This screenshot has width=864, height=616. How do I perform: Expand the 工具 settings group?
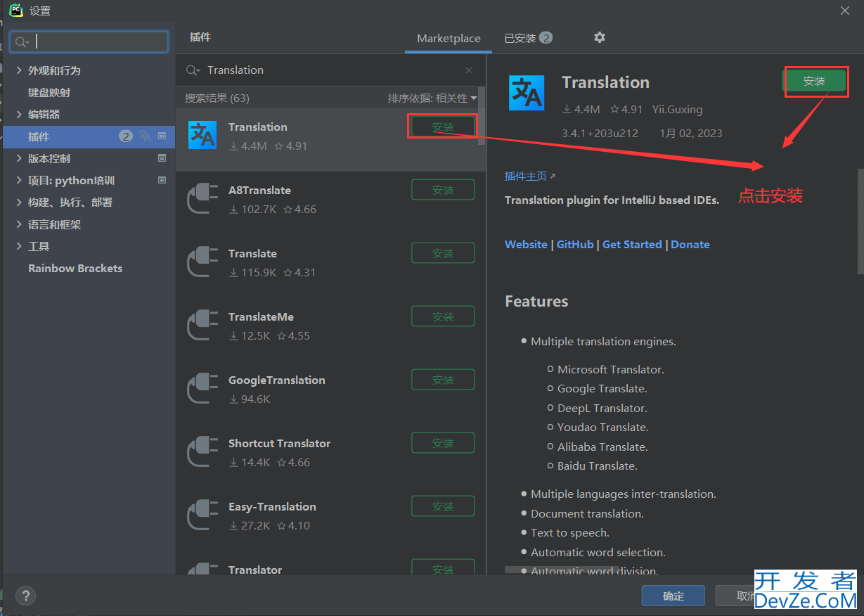coord(19,246)
